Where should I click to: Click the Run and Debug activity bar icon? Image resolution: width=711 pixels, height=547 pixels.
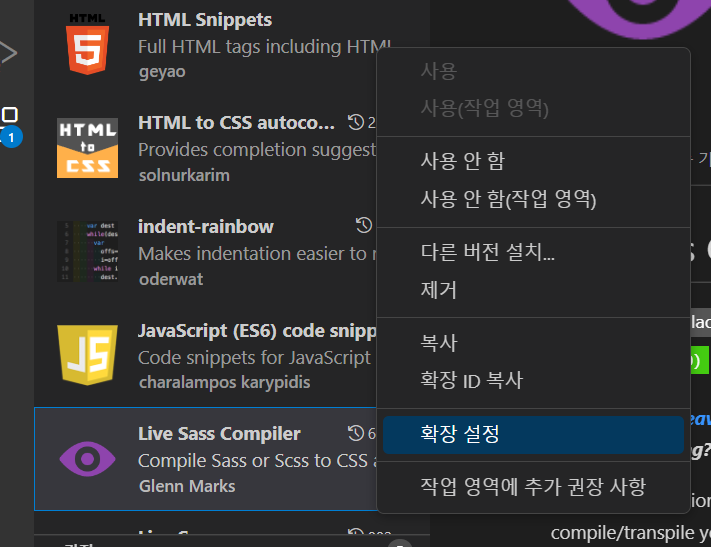[x=8, y=53]
